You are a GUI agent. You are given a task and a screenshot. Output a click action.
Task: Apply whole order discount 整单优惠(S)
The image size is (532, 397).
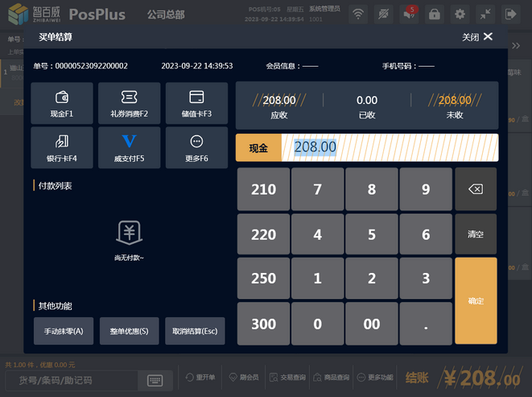coord(129,331)
